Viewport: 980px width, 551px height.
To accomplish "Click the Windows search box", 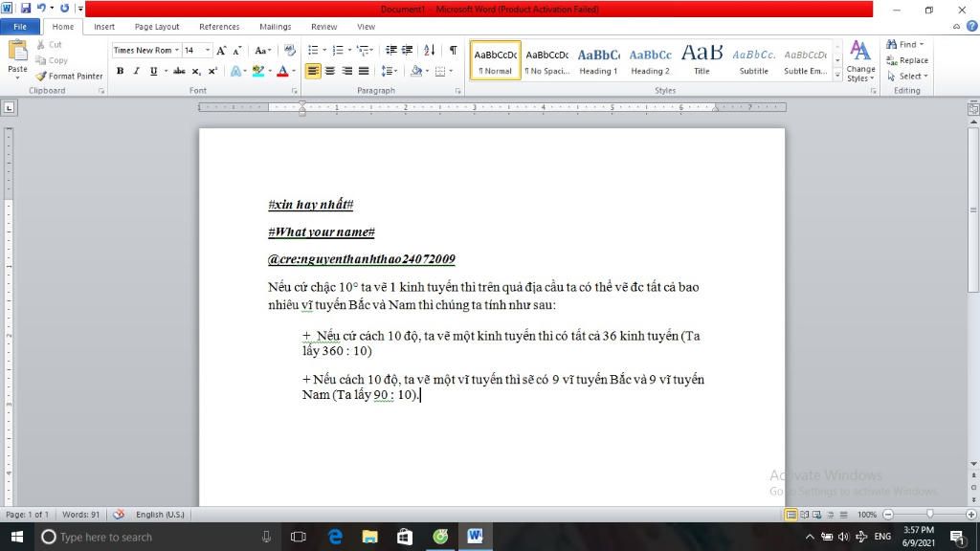I will coord(156,537).
